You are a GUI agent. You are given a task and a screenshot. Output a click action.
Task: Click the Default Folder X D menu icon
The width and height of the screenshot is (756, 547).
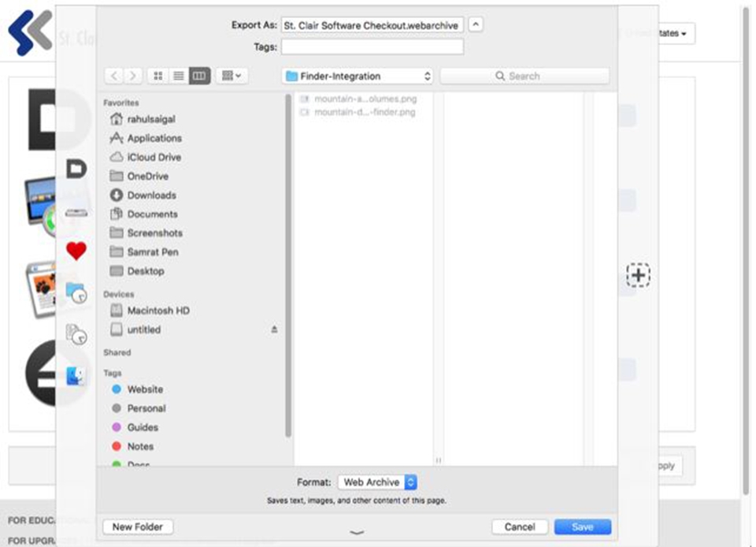[76, 169]
